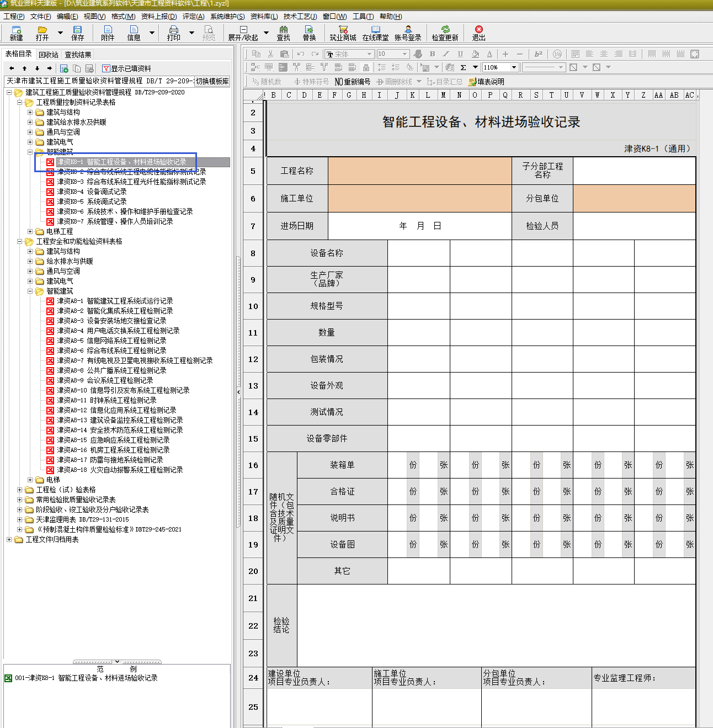Open the 资料库(L) menu

coord(264,17)
